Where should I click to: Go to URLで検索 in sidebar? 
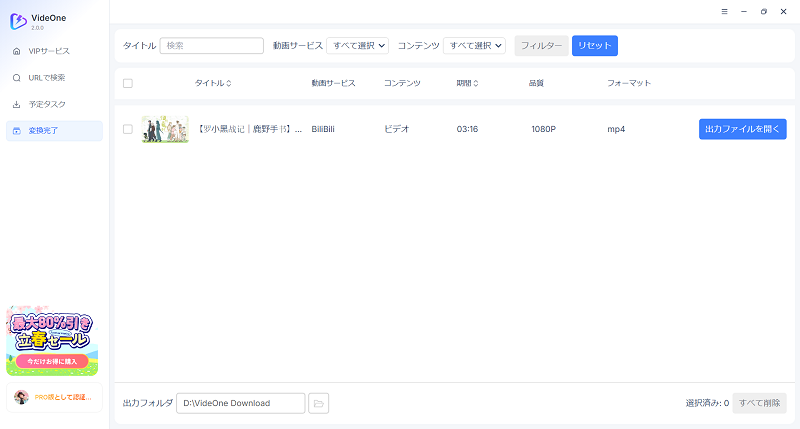[x=54, y=78]
